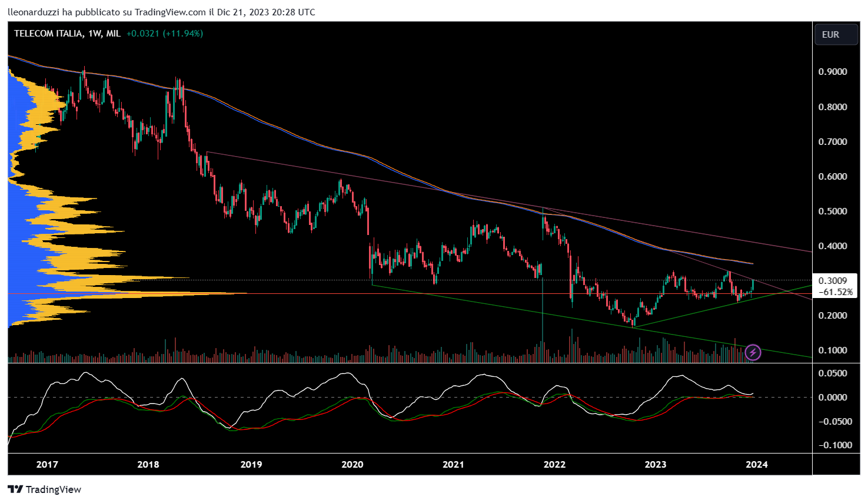The width and height of the screenshot is (868, 503).
Task: Click the 2022 time axis label
Action: click(554, 465)
